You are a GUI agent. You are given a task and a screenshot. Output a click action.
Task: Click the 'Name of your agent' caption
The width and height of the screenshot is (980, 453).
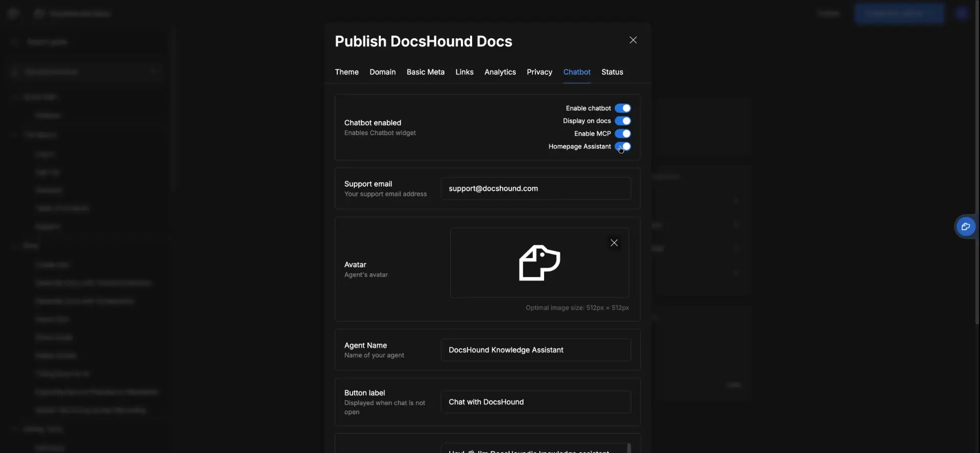coord(374,355)
